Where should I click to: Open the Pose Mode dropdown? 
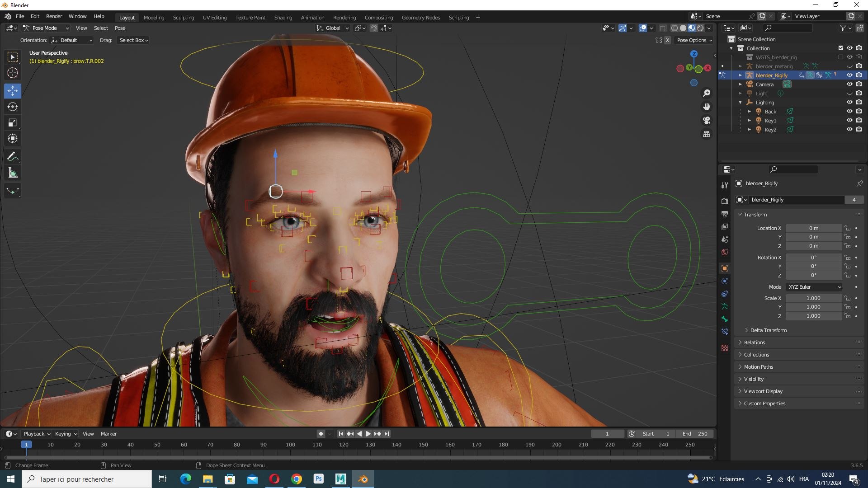coord(46,28)
